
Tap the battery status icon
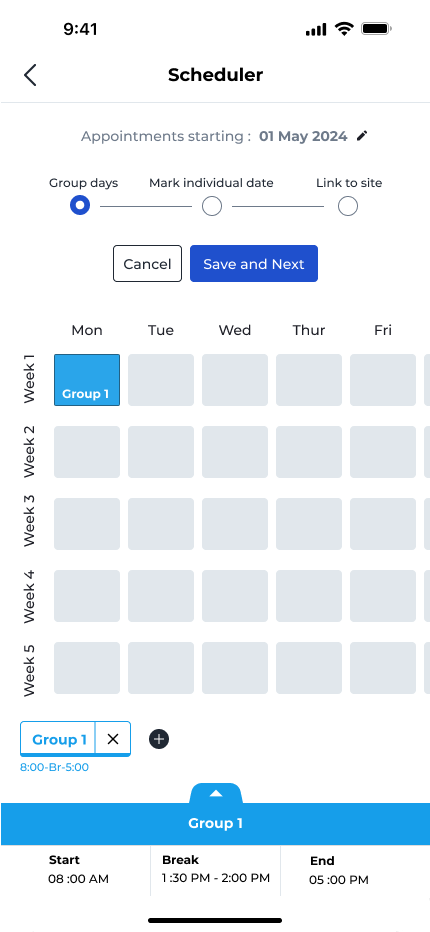coord(376,29)
